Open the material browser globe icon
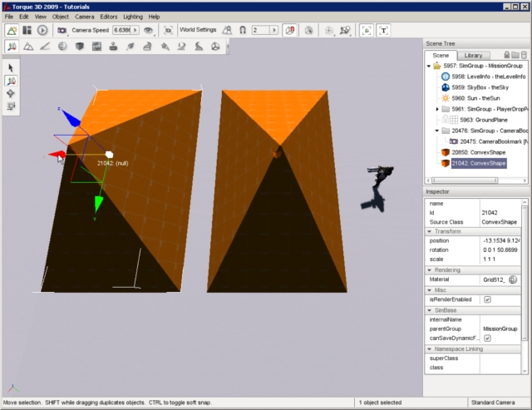 point(513,280)
